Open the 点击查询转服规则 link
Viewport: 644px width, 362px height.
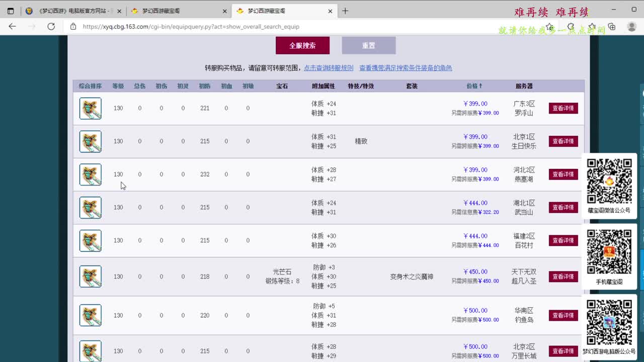(x=329, y=68)
